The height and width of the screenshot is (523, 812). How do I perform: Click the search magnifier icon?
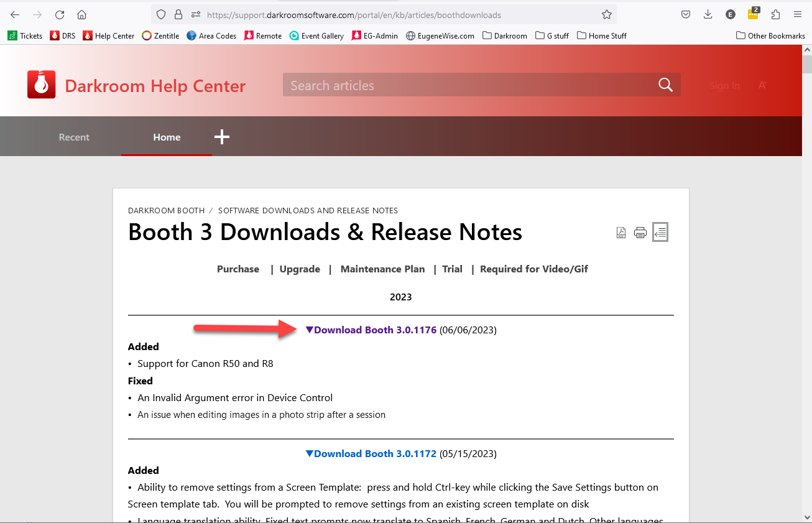[665, 85]
